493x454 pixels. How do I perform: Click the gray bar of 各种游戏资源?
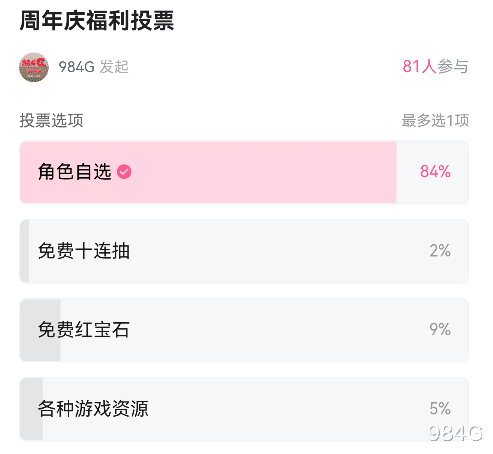pyautogui.click(x=31, y=409)
